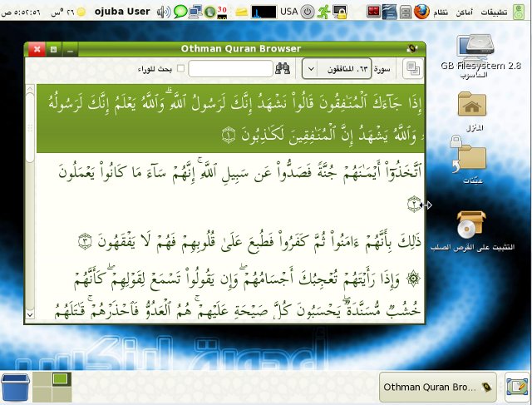Image resolution: width=532 pixels, height=405 pixels.
Task: Switch the USA keyboard layout indicator
Action: tap(288, 12)
